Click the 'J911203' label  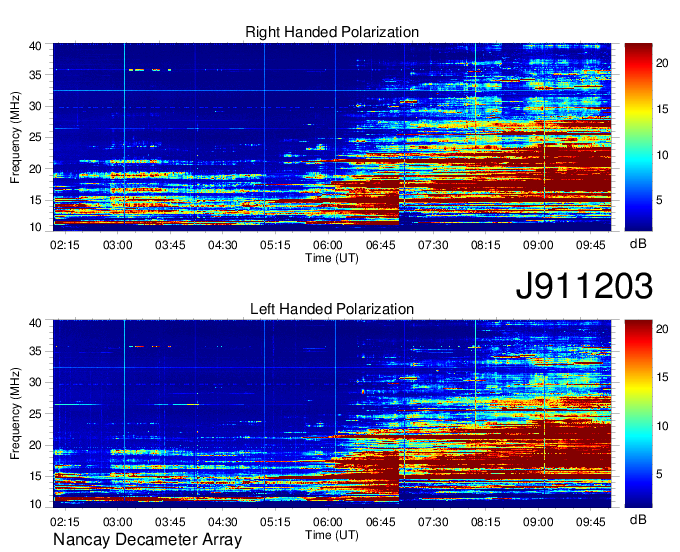584,286
